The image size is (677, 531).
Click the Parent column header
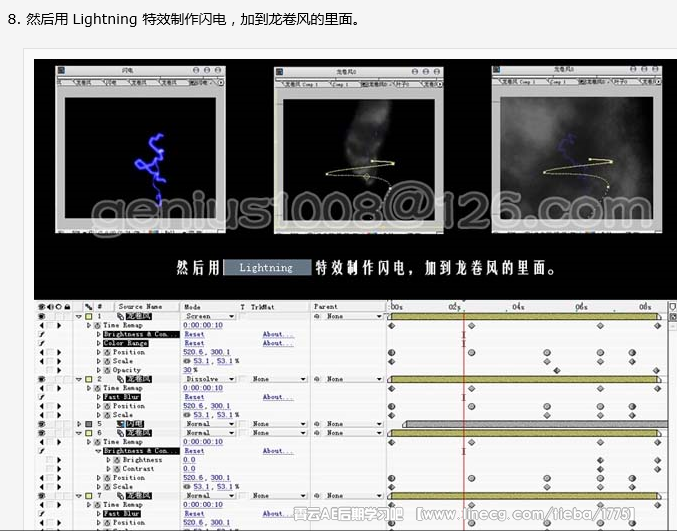click(326, 307)
